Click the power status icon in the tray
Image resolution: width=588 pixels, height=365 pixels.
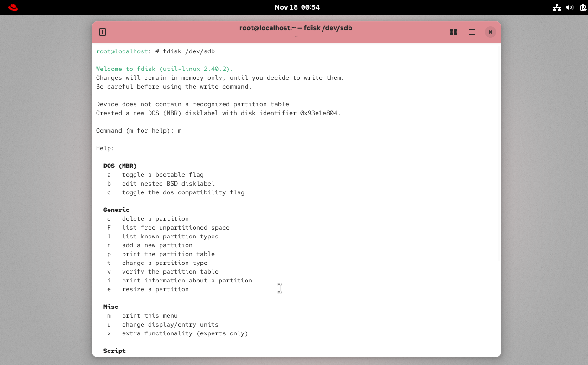[582, 7]
